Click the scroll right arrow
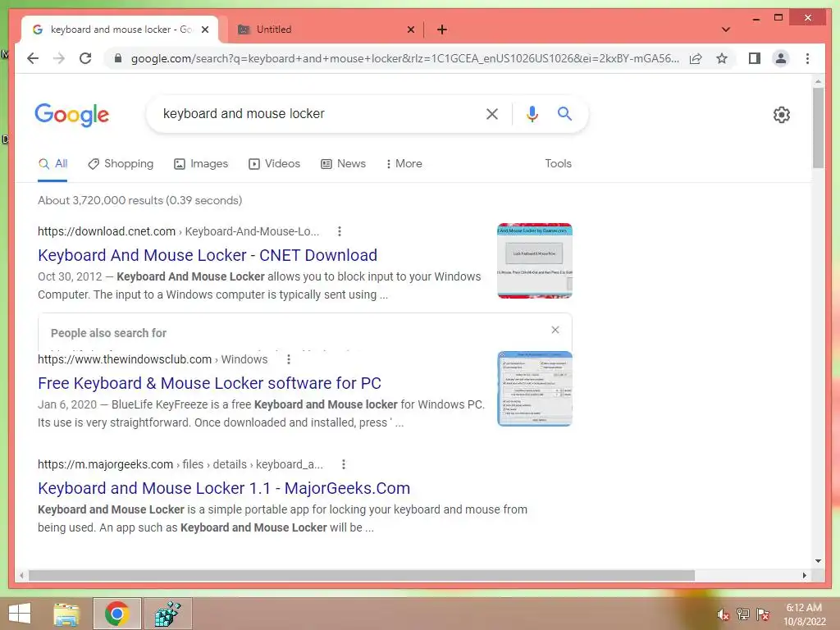840x630 pixels. point(804,575)
